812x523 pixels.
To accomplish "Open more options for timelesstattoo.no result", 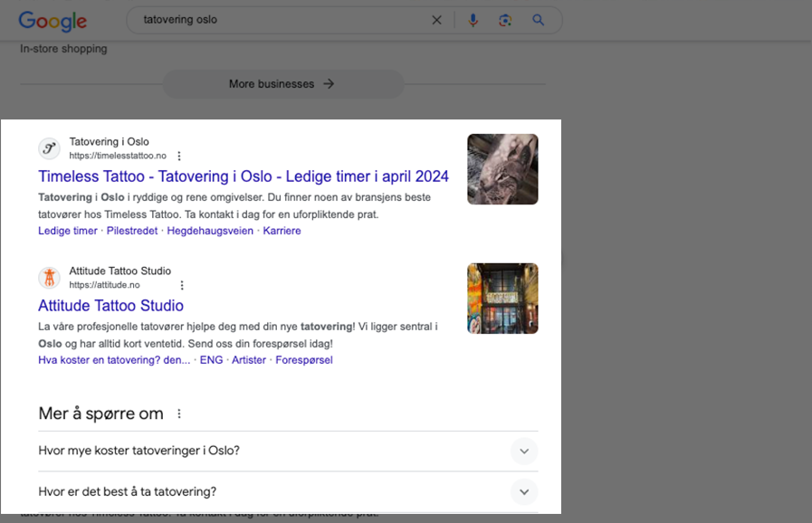I will [x=179, y=156].
